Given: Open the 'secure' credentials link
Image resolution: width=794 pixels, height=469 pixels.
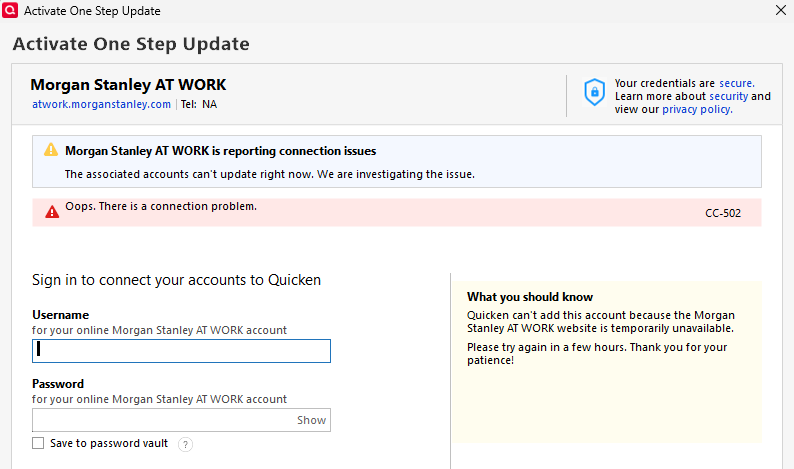Looking at the screenshot, I should coord(737,83).
